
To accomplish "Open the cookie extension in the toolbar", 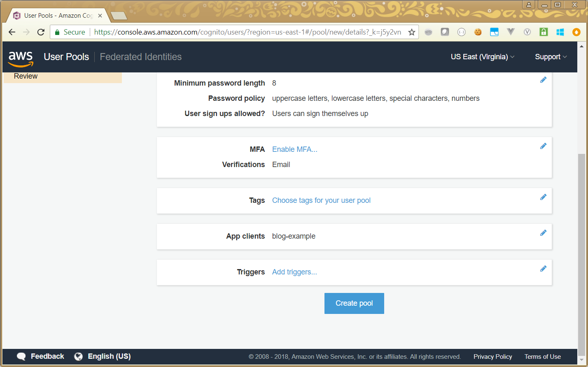I will pyautogui.click(x=478, y=32).
